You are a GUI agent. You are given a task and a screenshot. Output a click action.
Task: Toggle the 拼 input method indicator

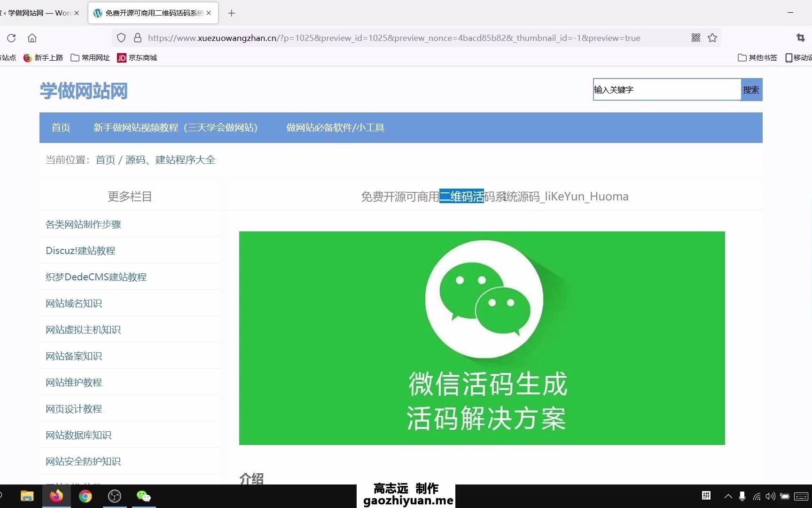[706, 496]
